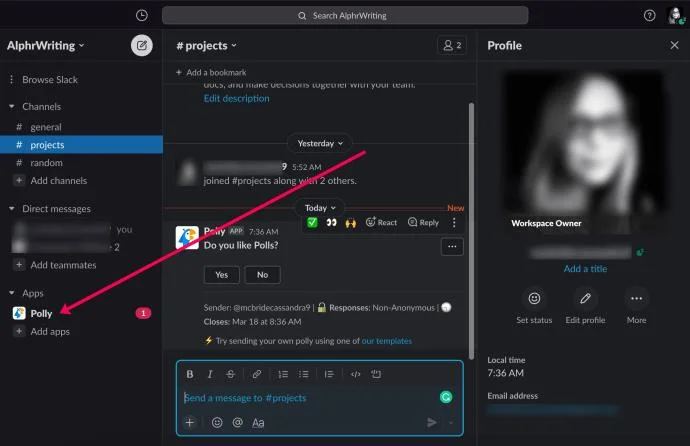The image size is (690, 446).
Task: Click the responder avatar beside Non-Anonymous
Action: coord(446,307)
